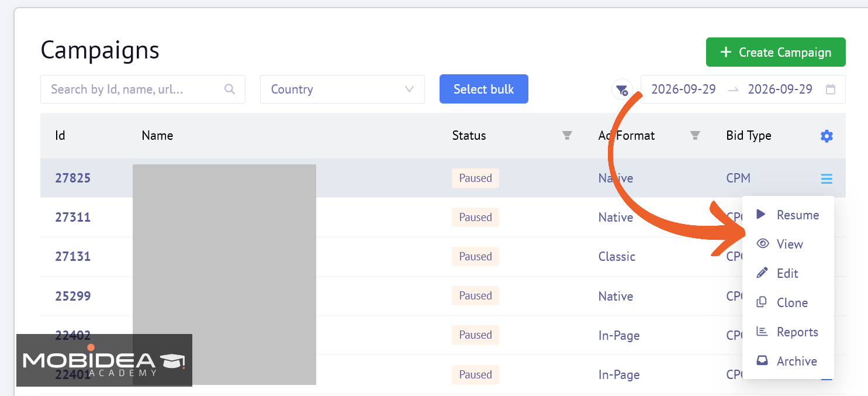Click the table settings gear icon
This screenshot has width=868, height=396.
[826, 136]
